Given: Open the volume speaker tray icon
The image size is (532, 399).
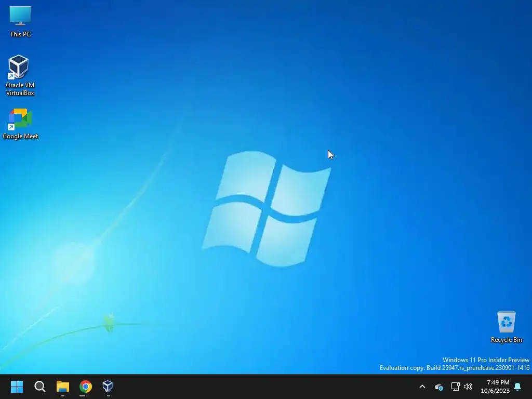Looking at the screenshot, I should pos(468,387).
